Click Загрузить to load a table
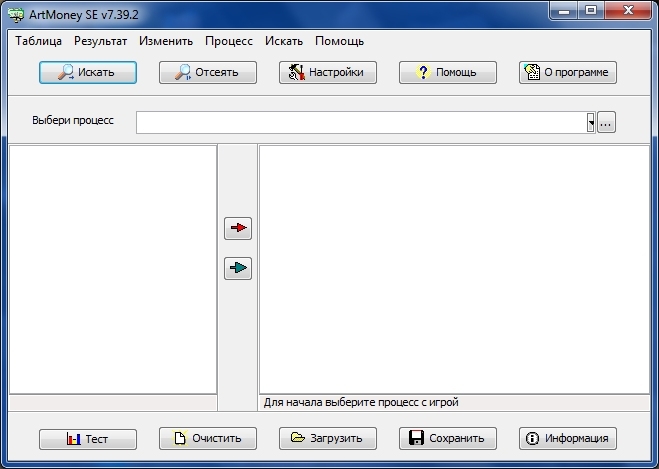The width and height of the screenshot is (659, 469). click(x=328, y=438)
